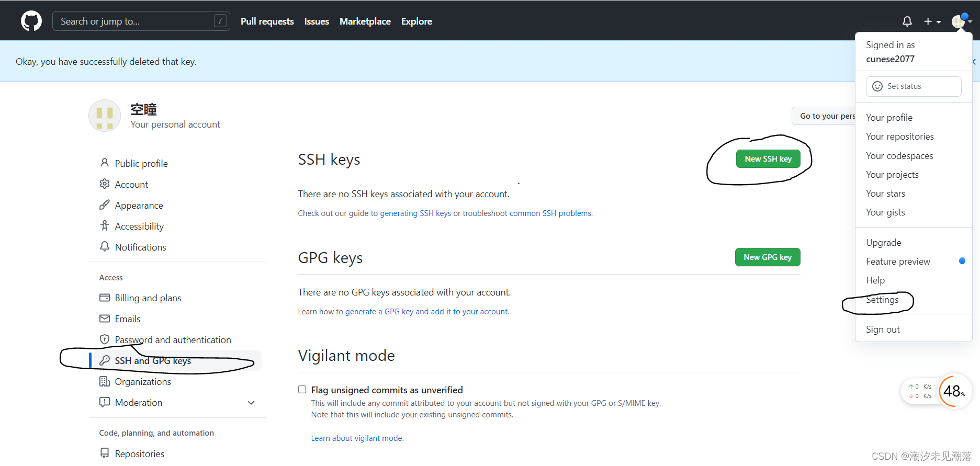Viewport: 980px width, 466px height.
Task: Open the GitHub home logo
Action: pyautogui.click(x=31, y=21)
